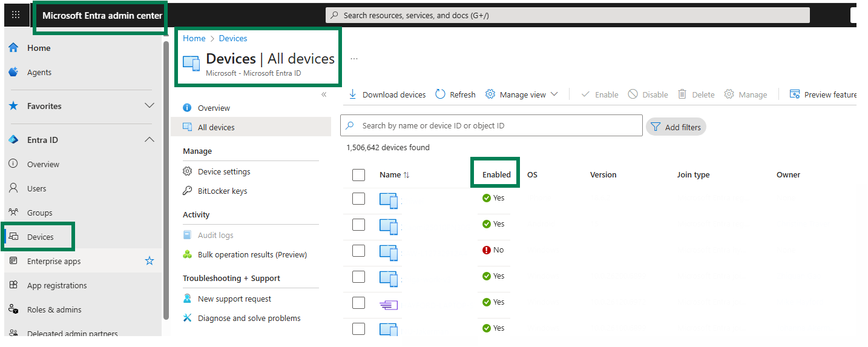Click the Diagnose and solve problems wrench icon
Screen dimensions: 868x347
tap(188, 318)
